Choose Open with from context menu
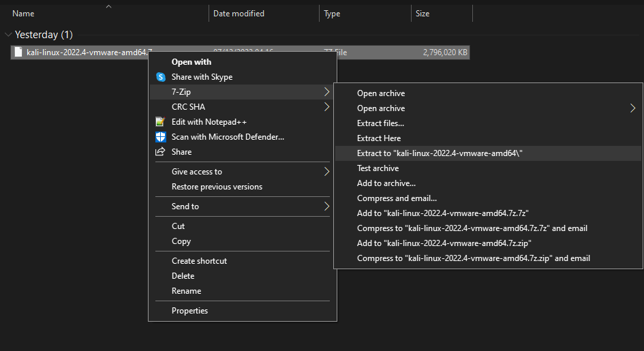 tap(243, 62)
